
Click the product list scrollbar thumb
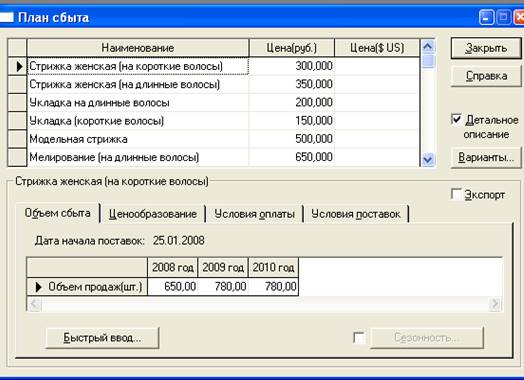(x=428, y=61)
